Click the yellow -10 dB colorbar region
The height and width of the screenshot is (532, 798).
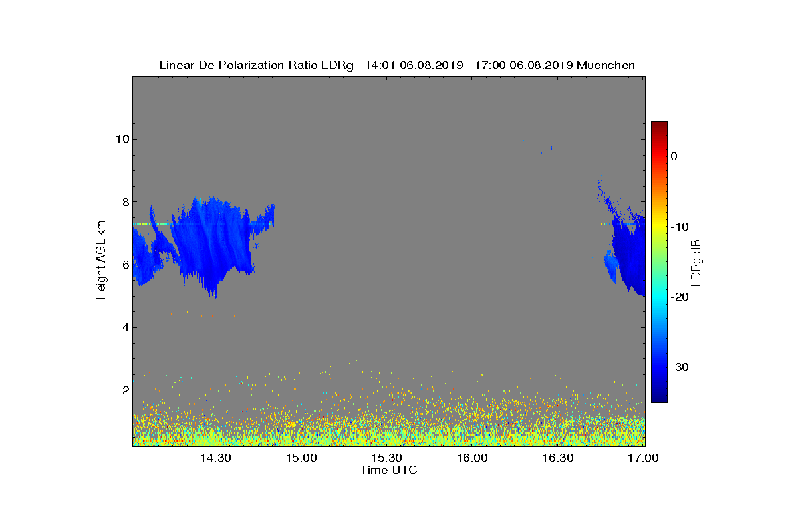point(659,227)
